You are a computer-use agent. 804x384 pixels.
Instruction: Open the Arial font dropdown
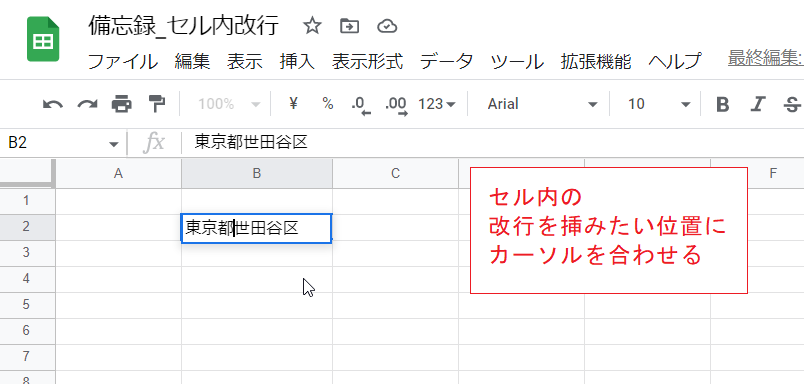click(x=542, y=105)
